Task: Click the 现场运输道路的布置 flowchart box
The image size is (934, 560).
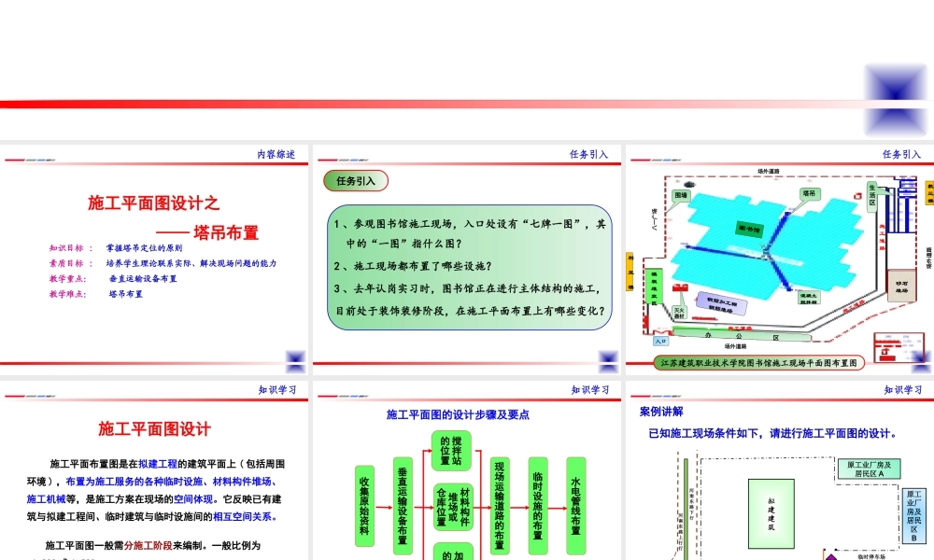Action: tap(500, 506)
